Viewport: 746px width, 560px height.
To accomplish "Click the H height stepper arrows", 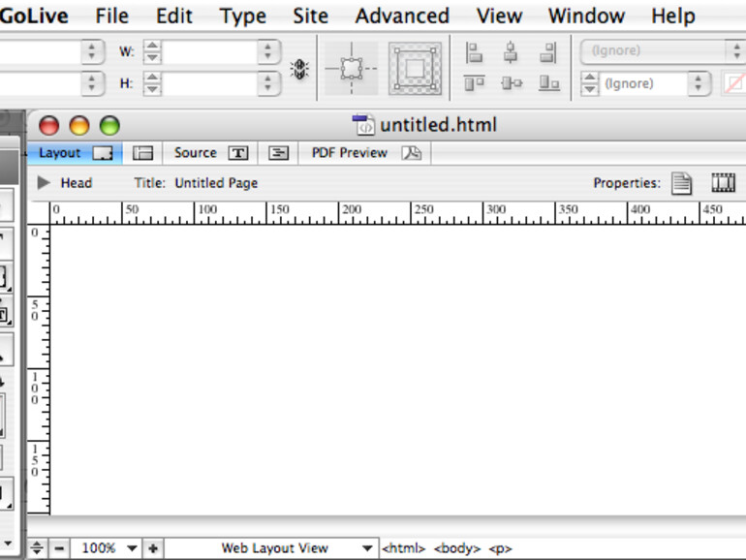I will [152, 83].
